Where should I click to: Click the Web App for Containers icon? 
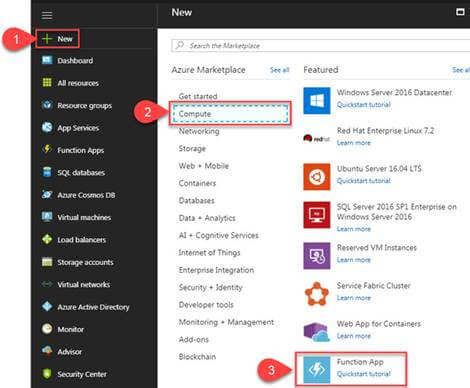(317, 332)
